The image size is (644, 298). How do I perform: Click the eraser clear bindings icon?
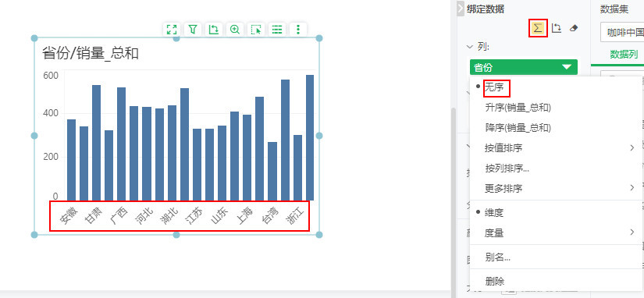(x=575, y=28)
